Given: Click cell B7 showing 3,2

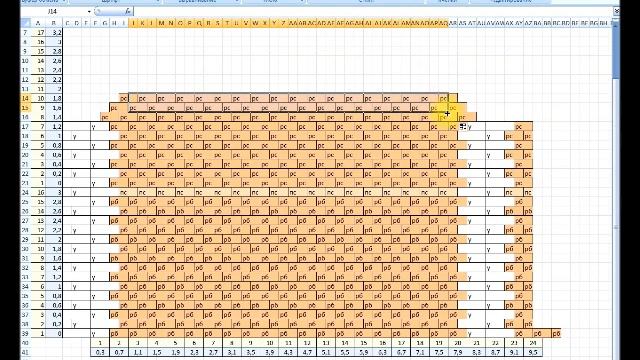Looking at the screenshot, I should tap(54, 33).
